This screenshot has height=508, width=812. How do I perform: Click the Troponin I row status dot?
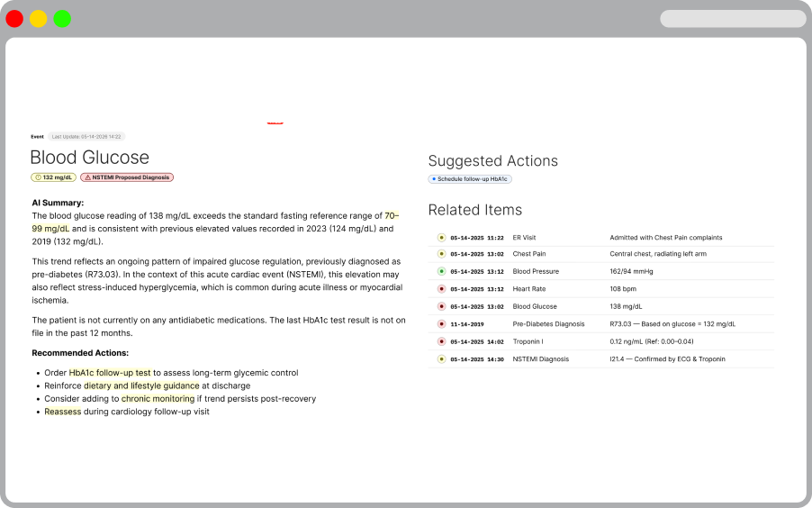pyautogui.click(x=442, y=341)
